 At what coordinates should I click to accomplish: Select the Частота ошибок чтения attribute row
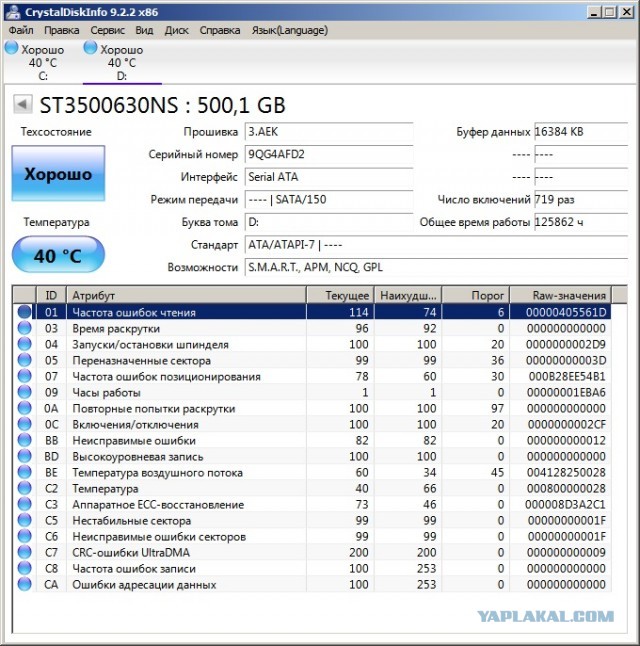click(312, 312)
